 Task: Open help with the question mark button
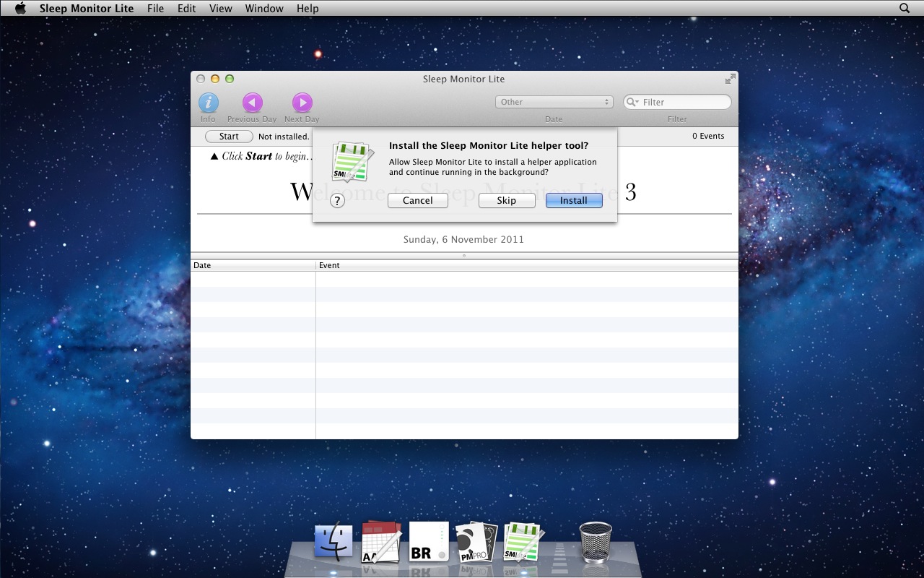pos(337,201)
